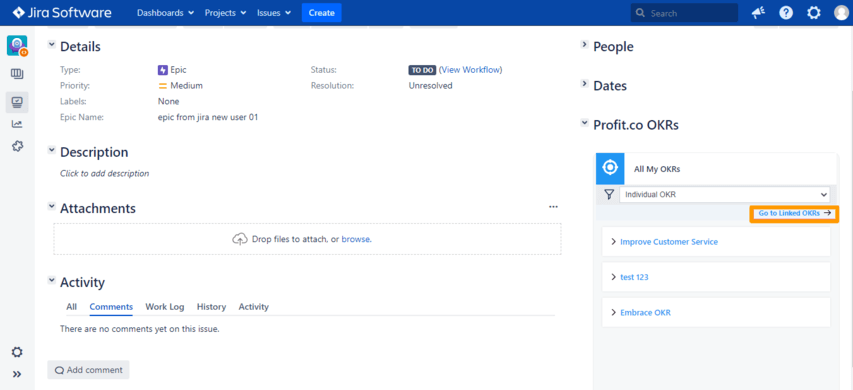
Task: Select the Comments tab
Action: point(111,307)
